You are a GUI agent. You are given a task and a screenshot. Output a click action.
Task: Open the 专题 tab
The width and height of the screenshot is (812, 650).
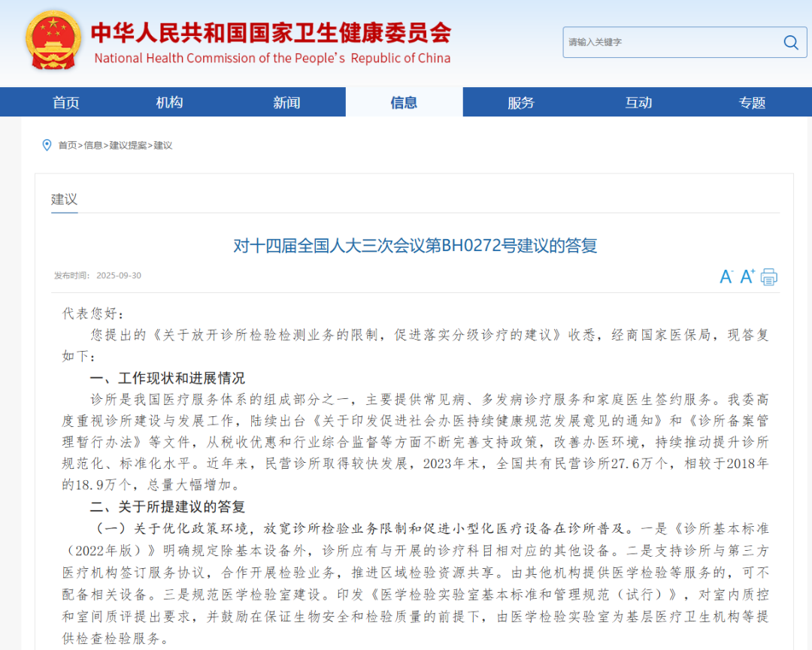point(751,102)
